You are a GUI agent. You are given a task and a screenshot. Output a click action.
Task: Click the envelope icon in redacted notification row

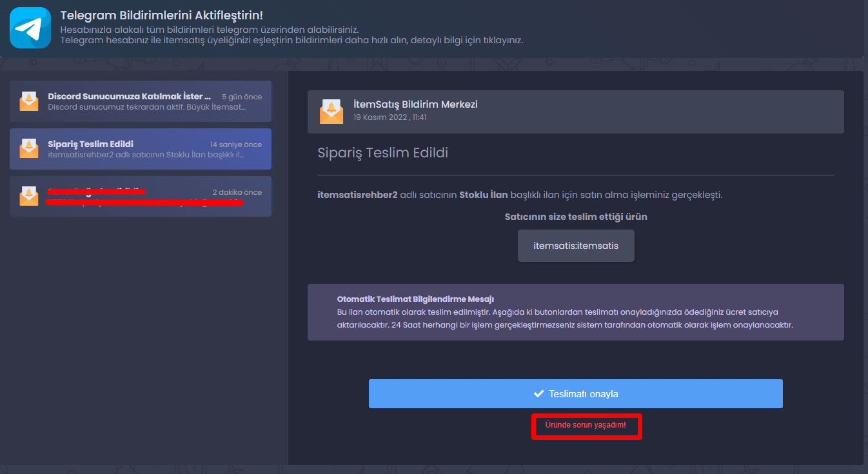(29, 196)
